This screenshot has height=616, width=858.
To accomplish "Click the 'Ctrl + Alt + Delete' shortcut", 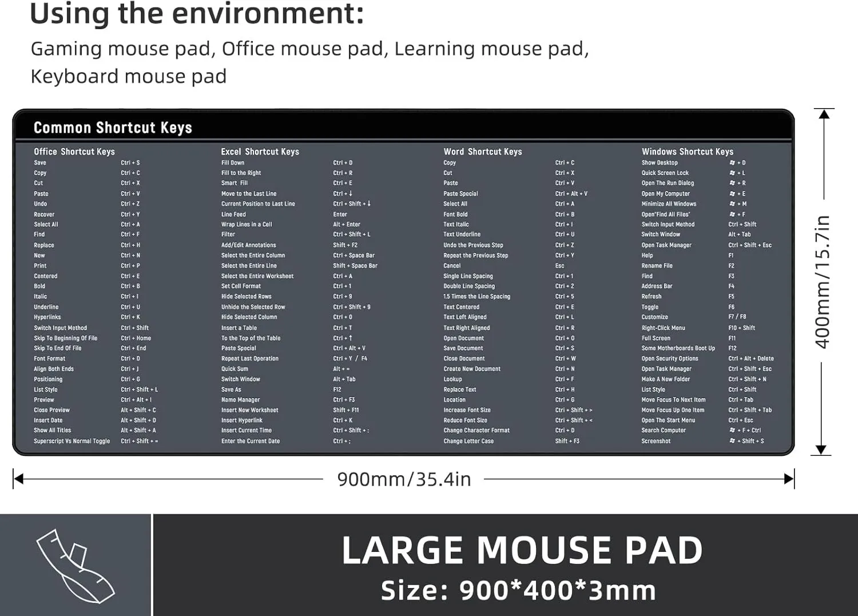I will point(751,359).
